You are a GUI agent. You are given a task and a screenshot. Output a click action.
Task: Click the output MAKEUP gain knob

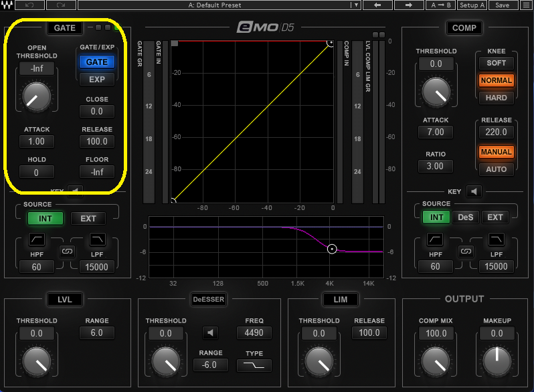tap(497, 362)
